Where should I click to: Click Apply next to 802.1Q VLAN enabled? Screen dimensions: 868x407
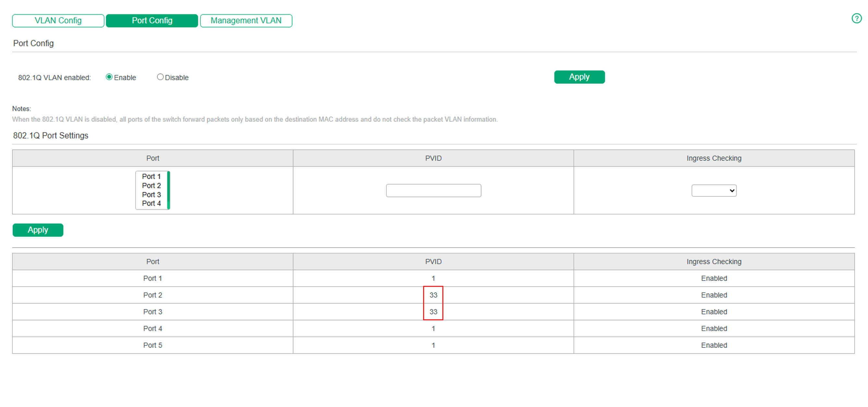(579, 77)
